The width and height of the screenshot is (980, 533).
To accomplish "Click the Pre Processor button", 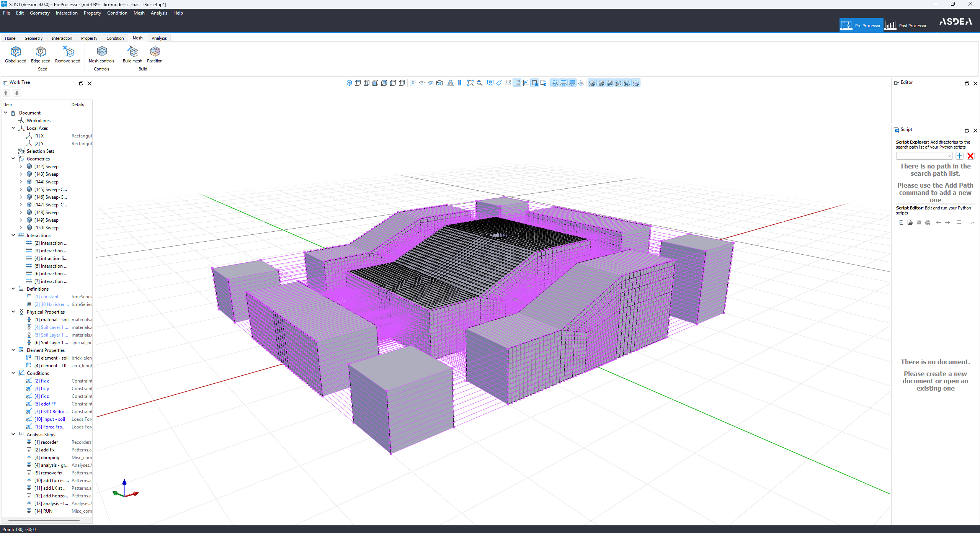I will click(861, 25).
